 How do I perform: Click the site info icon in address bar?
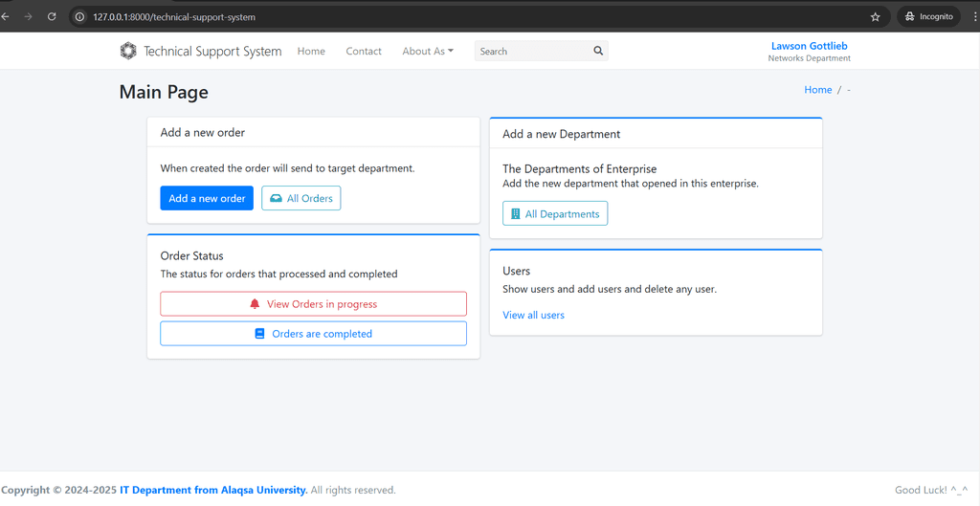coord(79,17)
